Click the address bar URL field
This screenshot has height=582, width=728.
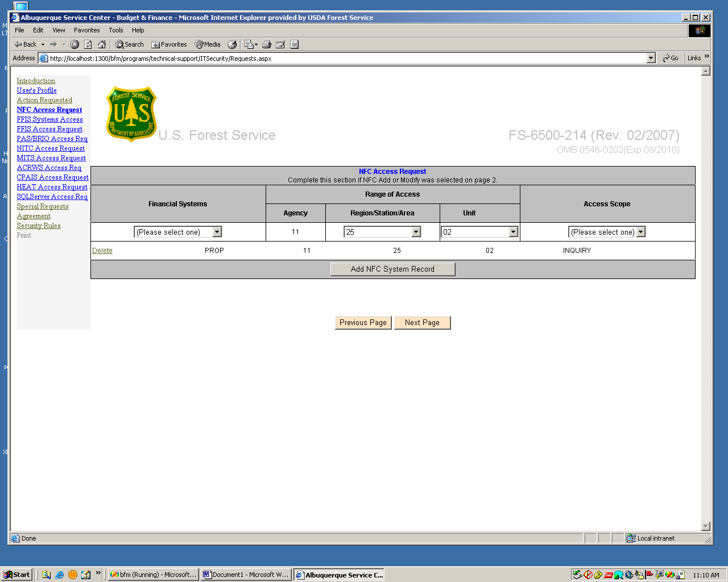[341, 58]
